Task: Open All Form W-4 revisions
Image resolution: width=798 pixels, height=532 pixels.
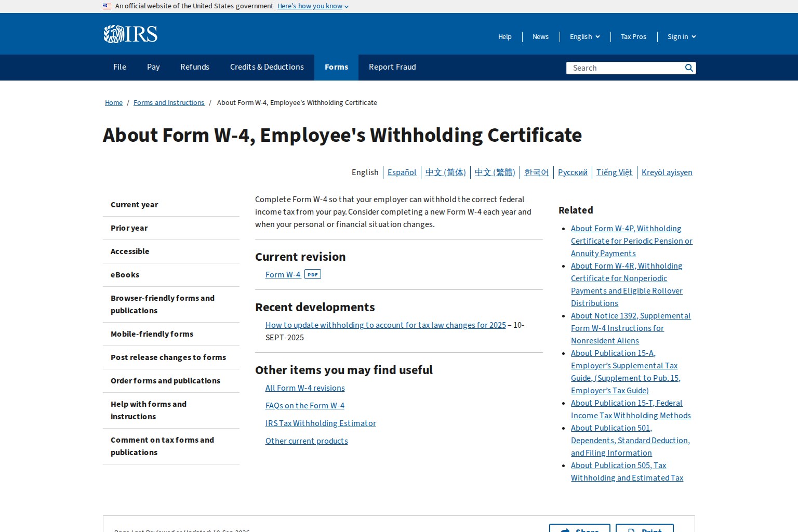Action: [x=305, y=388]
